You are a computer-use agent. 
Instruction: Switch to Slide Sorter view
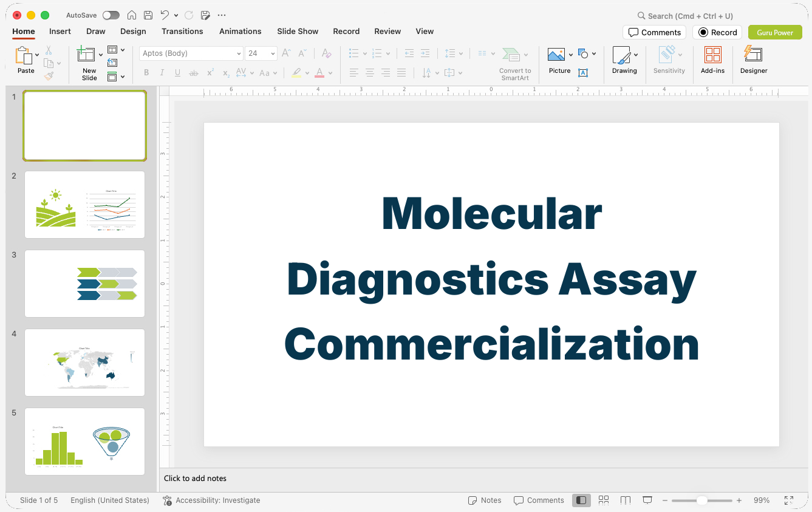604,500
